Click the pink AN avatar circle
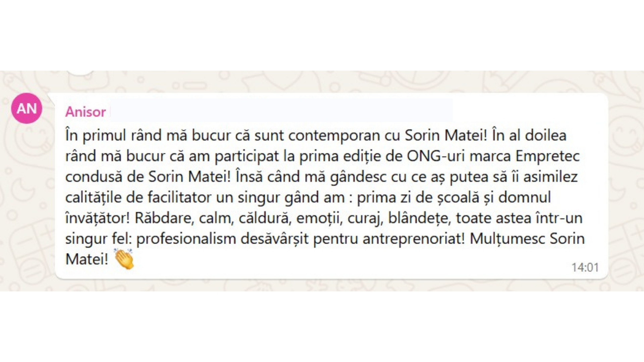This screenshot has width=644, height=362. (26, 108)
